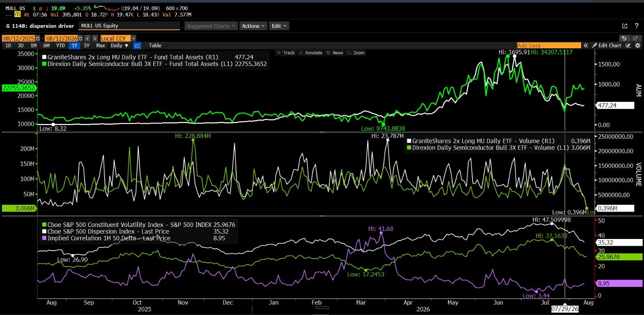The width and height of the screenshot is (644, 315).
Task: Open the Local CCY currency dropdown arrow
Action: [x=134, y=38]
